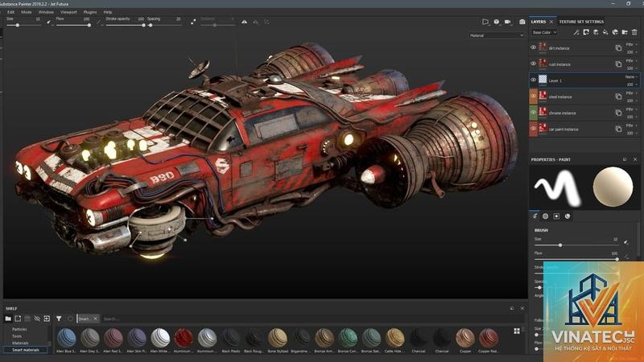Select the dirt instance layer name

click(559, 48)
